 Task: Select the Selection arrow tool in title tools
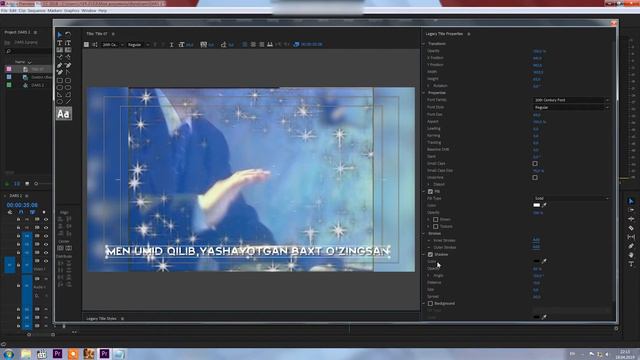[x=60, y=35]
